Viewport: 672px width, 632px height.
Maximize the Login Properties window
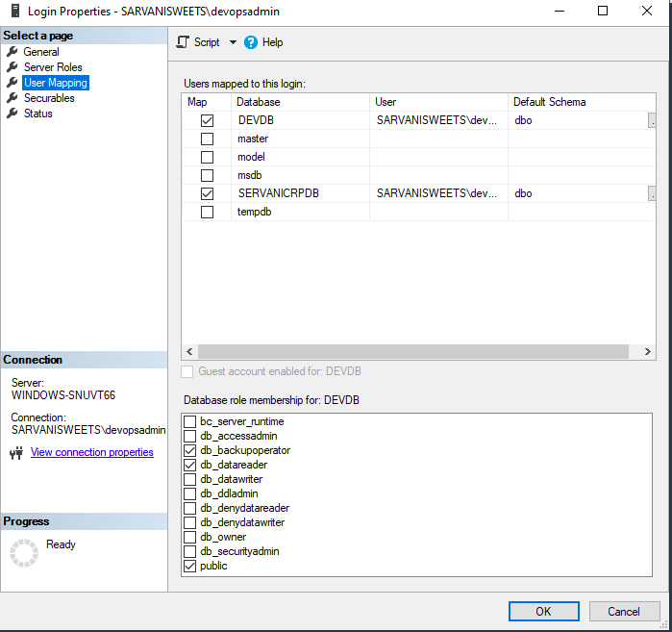pyautogui.click(x=603, y=11)
